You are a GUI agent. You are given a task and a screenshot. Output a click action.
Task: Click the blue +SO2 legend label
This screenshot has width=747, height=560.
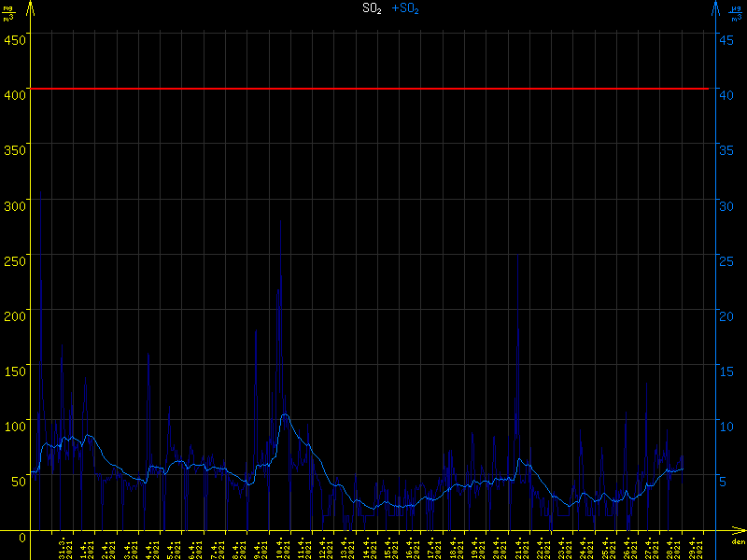[405, 8]
